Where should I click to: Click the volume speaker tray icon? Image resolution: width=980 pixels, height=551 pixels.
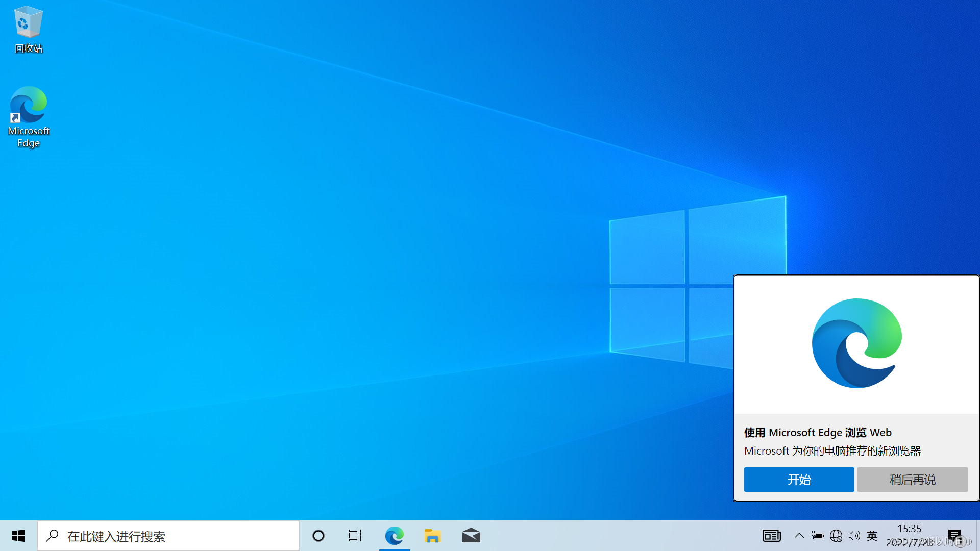point(854,536)
